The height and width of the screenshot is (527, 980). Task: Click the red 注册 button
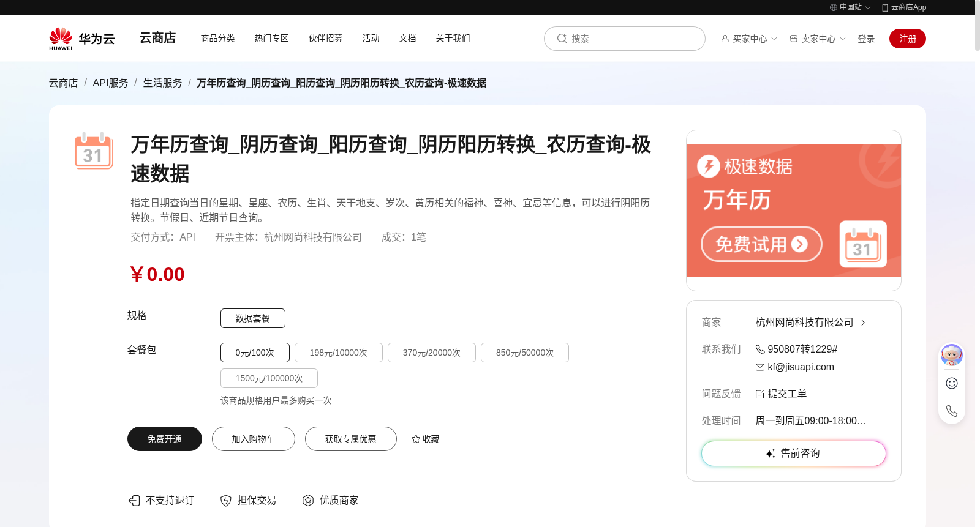pyautogui.click(x=908, y=39)
